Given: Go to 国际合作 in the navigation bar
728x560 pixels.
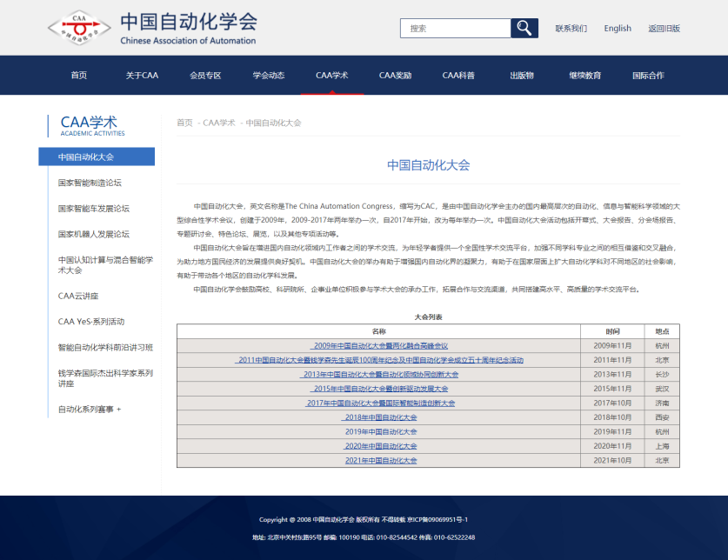Looking at the screenshot, I should [x=648, y=76].
